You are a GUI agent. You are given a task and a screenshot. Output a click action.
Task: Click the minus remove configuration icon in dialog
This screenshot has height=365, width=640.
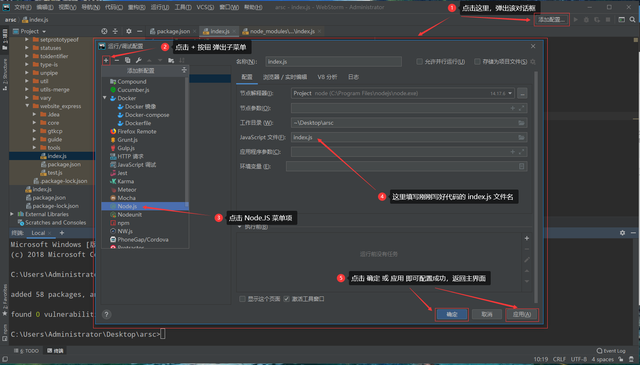tap(117, 60)
